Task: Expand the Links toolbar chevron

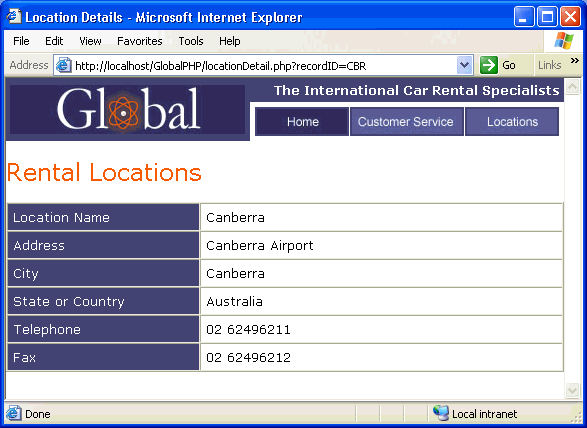Action: 575,61
